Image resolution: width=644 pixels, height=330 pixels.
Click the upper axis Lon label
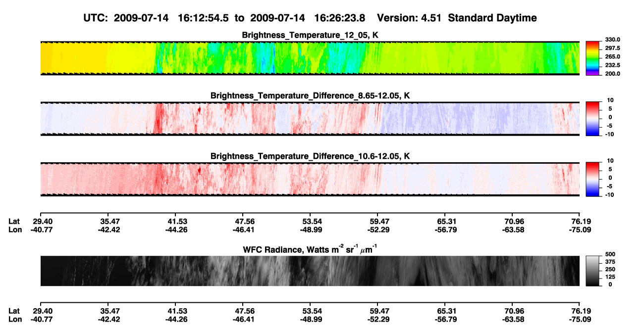coord(15,230)
